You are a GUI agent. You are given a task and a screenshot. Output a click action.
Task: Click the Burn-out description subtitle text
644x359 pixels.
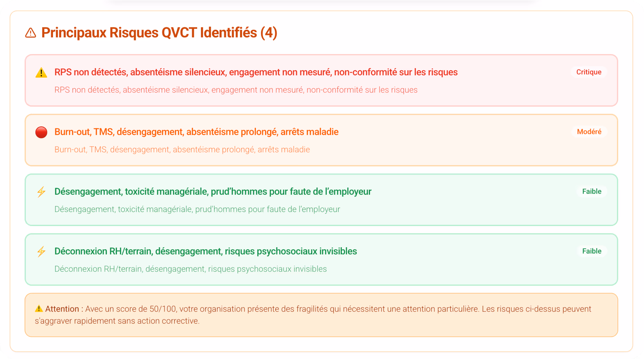[182, 149]
